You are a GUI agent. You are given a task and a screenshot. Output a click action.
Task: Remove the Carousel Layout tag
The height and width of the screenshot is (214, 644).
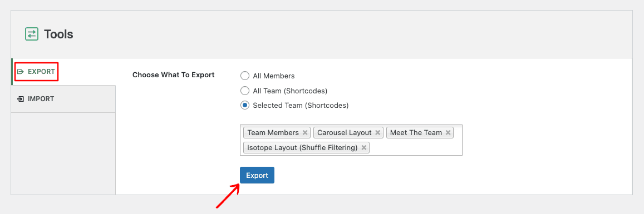pos(377,133)
